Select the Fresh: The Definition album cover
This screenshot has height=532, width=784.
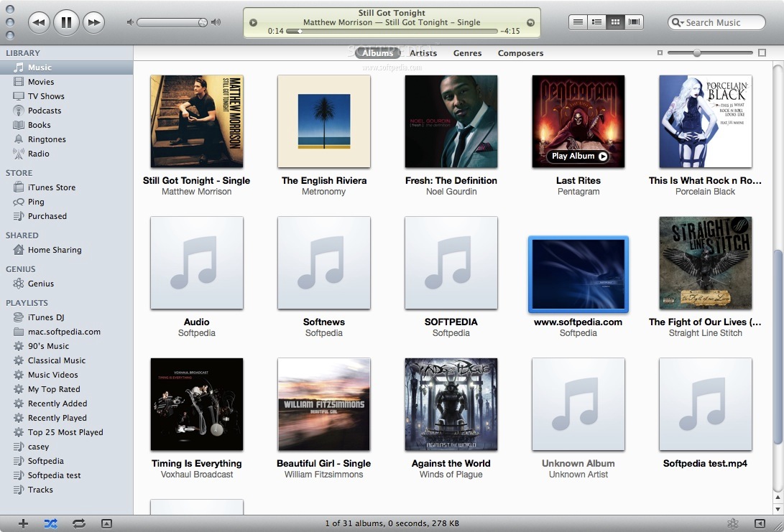pyautogui.click(x=451, y=121)
